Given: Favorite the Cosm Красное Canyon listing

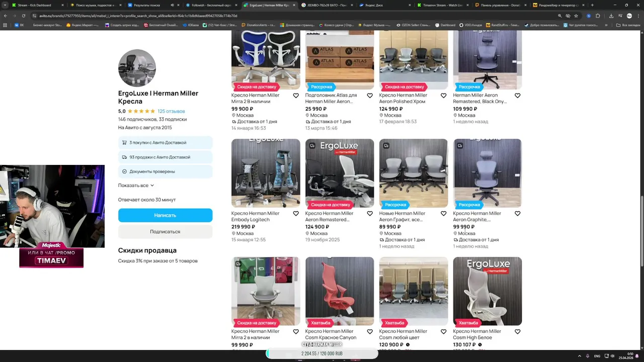Looking at the screenshot, I should (370, 332).
